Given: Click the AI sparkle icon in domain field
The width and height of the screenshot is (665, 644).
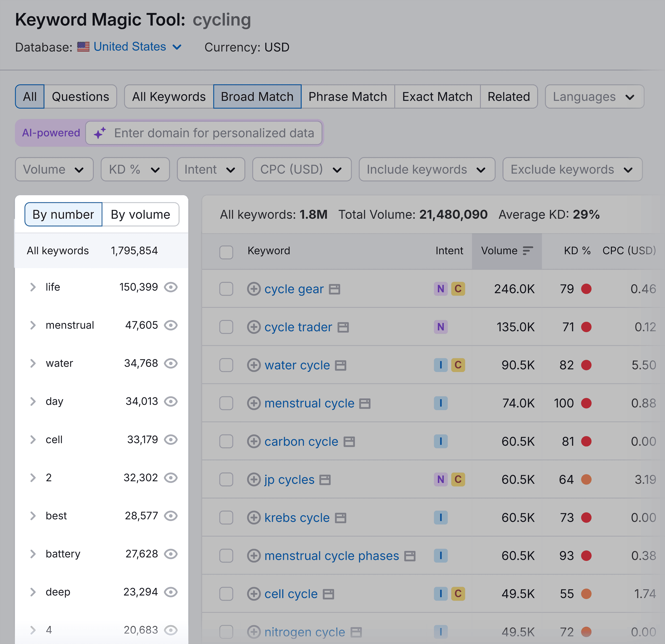Looking at the screenshot, I should [x=100, y=133].
